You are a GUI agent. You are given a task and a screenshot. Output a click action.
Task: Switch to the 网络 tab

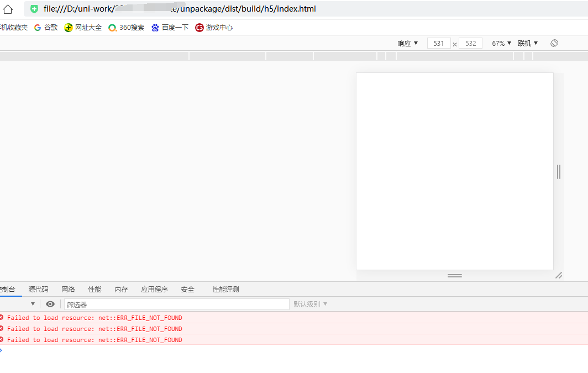point(68,288)
